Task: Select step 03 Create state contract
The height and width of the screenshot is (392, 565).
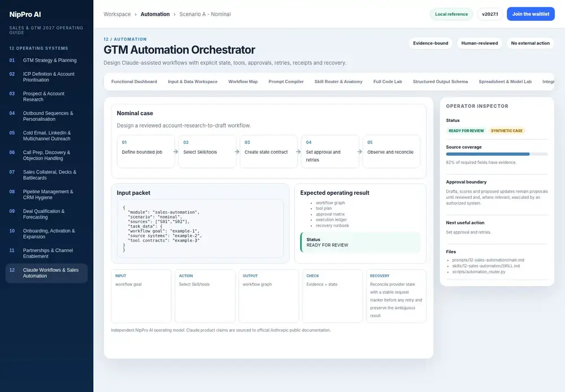Action: click(x=268, y=151)
